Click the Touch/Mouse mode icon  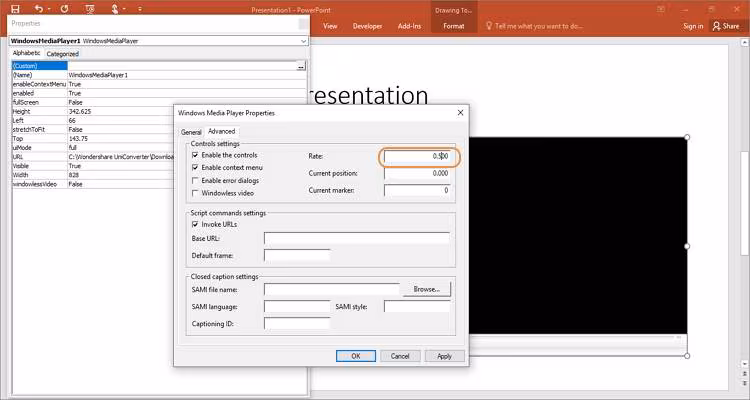point(115,9)
